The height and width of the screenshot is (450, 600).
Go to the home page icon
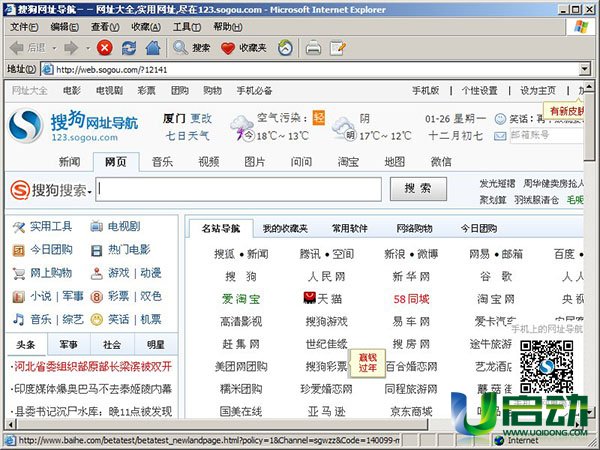[153, 47]
